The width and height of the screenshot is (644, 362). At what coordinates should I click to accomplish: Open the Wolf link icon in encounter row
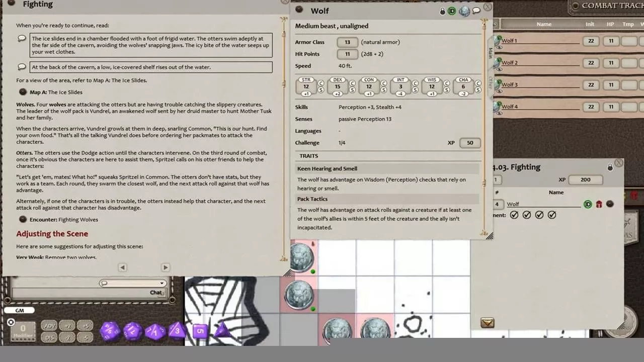coord(610,204)
